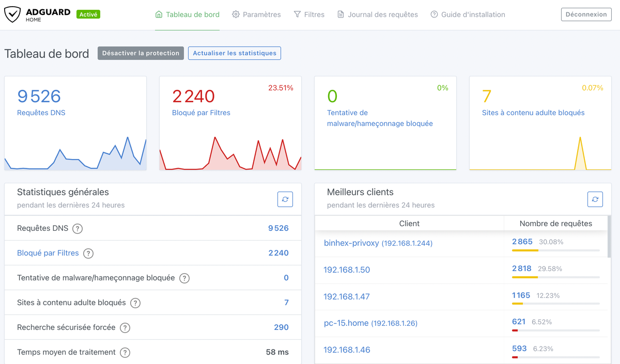The height and width of the screenshot is (364, 620).
Task: Open help icon for Sites à contenu adulte row
Action: tap(135, 303)
